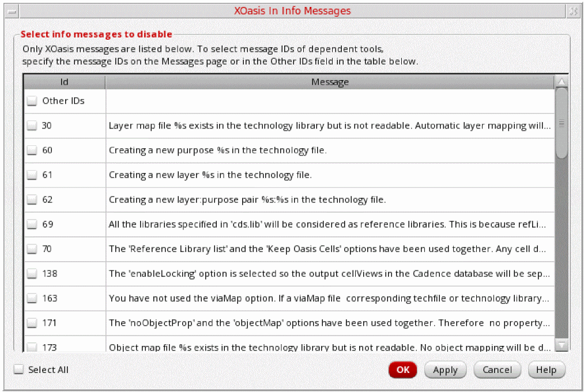Close the XOasis In Info Messages window
The width and height of the screenshot is (584, 392).
573,12
